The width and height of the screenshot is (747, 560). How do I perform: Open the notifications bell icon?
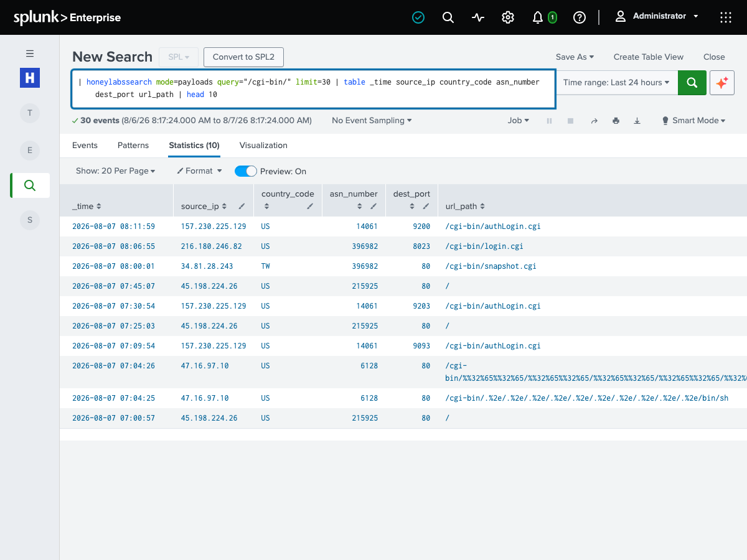click(x=538, y=17)
